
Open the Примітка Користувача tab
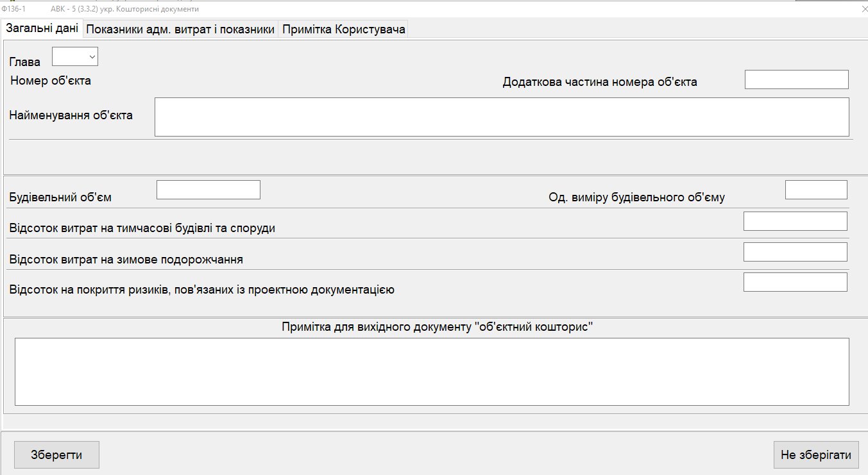(x=344, y=29)
